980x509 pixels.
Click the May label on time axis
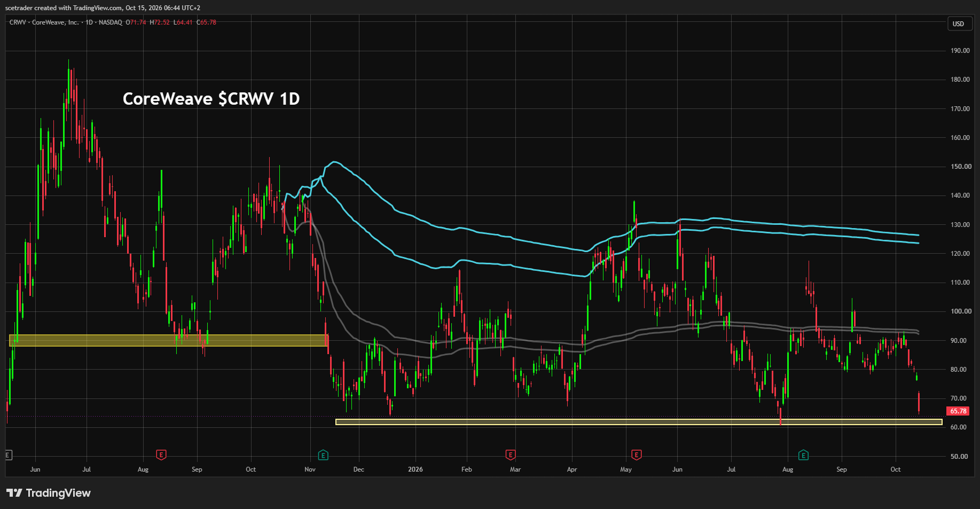click(626, 469)
